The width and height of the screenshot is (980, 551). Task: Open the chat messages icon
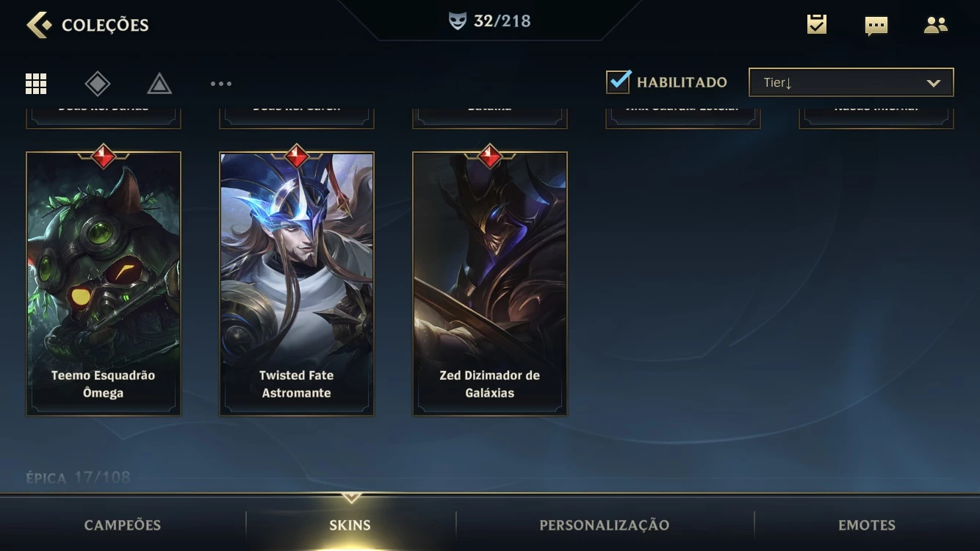click(876, 26)
